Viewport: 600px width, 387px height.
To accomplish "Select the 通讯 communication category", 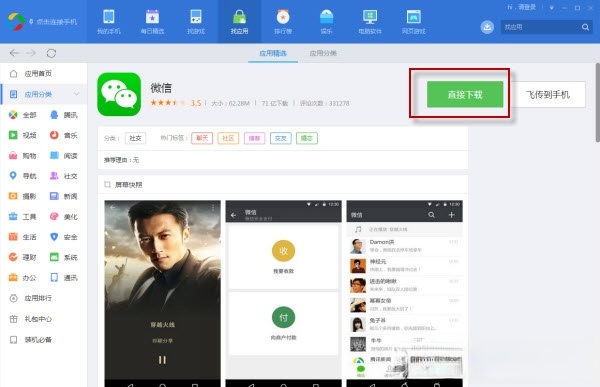I will pos(64,278).
